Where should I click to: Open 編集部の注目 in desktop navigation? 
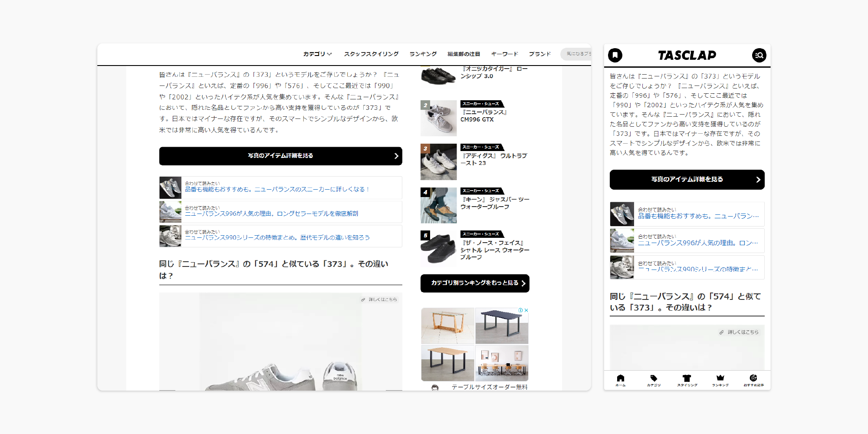pyautogui.click(x=464, y=54)
